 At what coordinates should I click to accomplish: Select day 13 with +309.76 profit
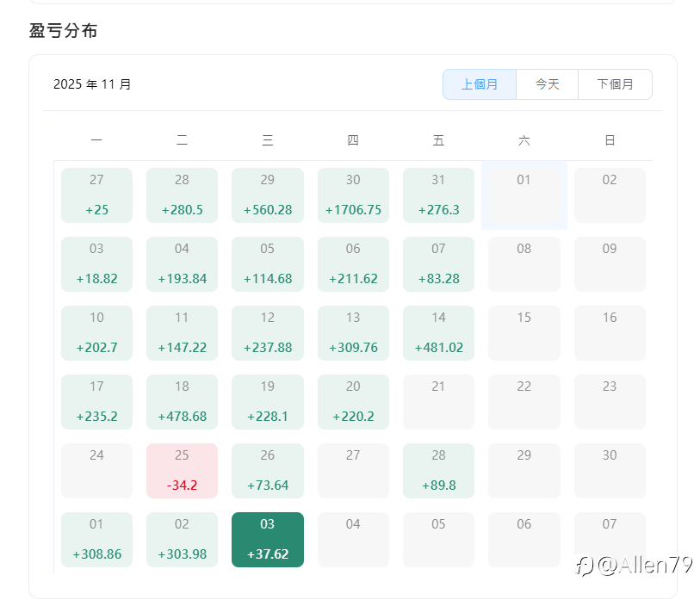point(353,333)
